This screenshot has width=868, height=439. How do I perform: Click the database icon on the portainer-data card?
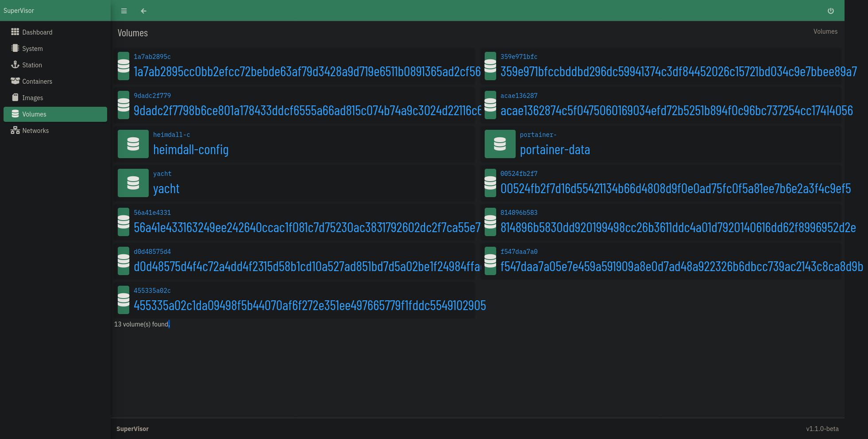pos(500,144)
